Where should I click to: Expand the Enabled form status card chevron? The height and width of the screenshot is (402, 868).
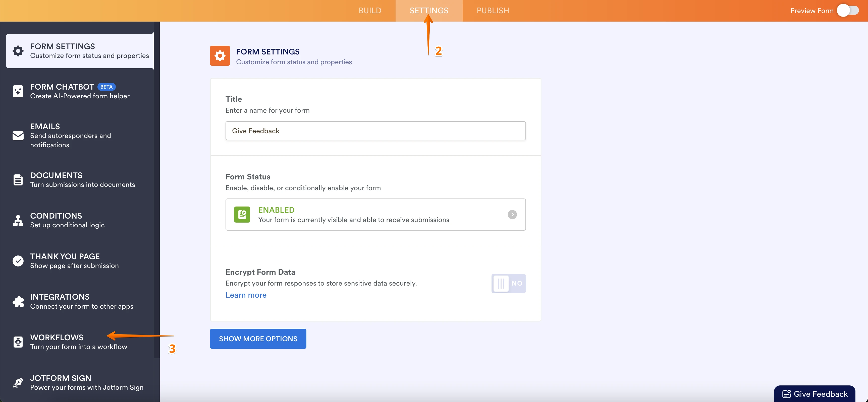pyautogui.click(x=512, y=215)
